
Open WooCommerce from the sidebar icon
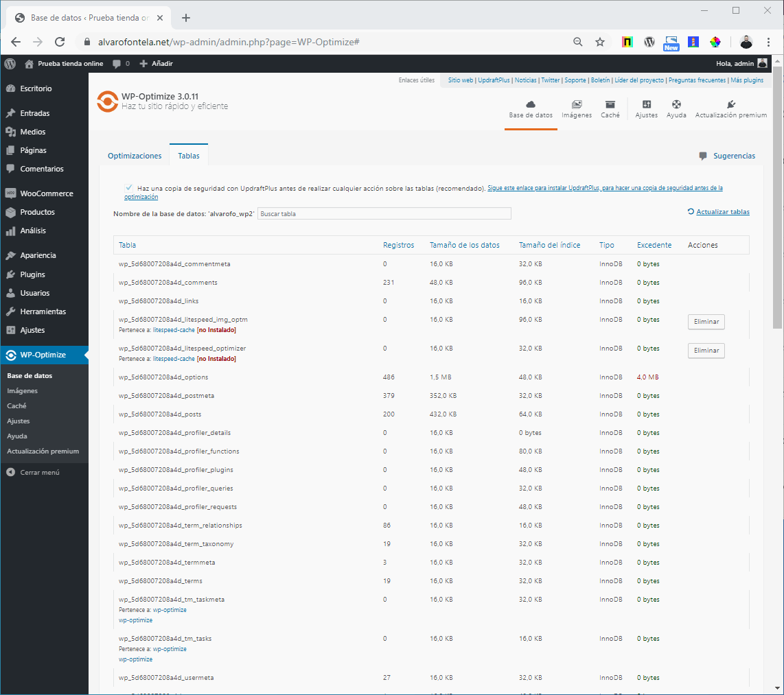click(x=15, y=193)
